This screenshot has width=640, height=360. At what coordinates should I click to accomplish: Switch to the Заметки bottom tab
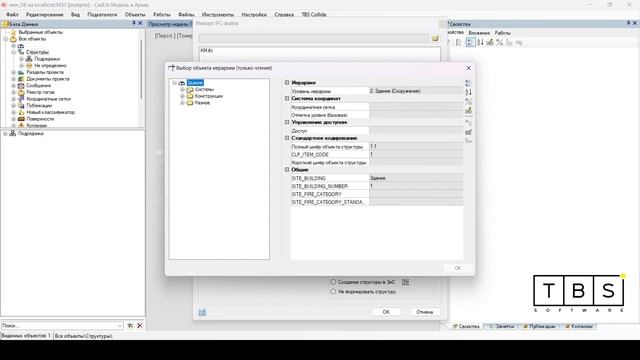pyautogui.click(x=501, y=327)
